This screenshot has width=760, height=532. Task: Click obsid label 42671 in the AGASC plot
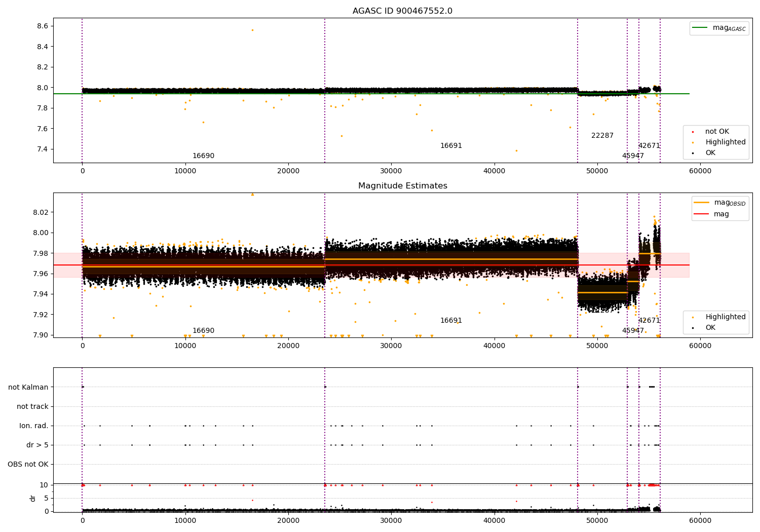tap(649, 146)
